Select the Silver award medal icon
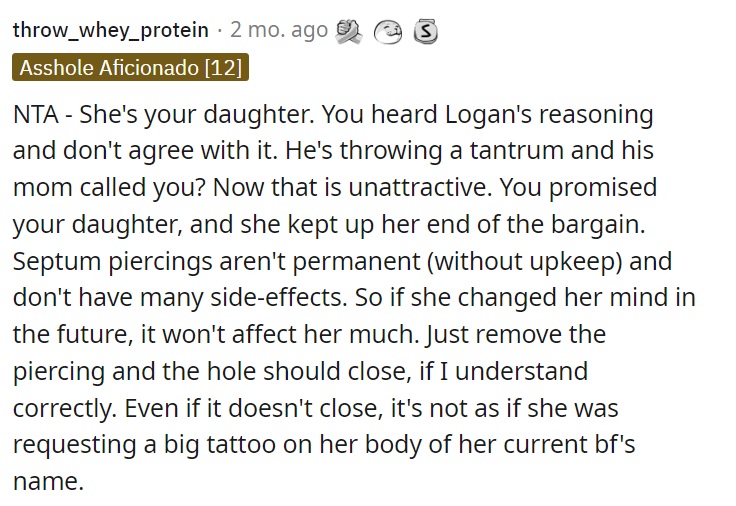The width and height of the screenshot is (736, 506). coord(425,32)
